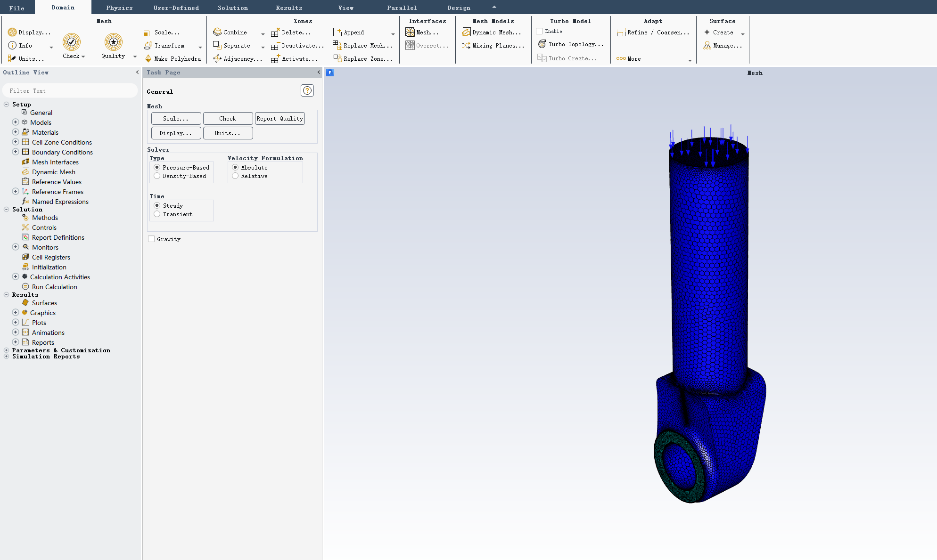Expand the Monitors tree node
This screenshot has width=937, height=560.
16,247
